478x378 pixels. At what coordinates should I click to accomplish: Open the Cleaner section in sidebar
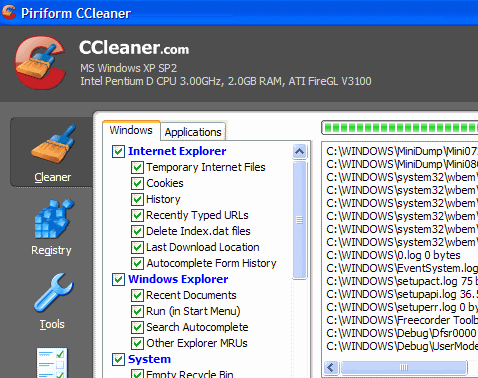[x=52, y=152]
